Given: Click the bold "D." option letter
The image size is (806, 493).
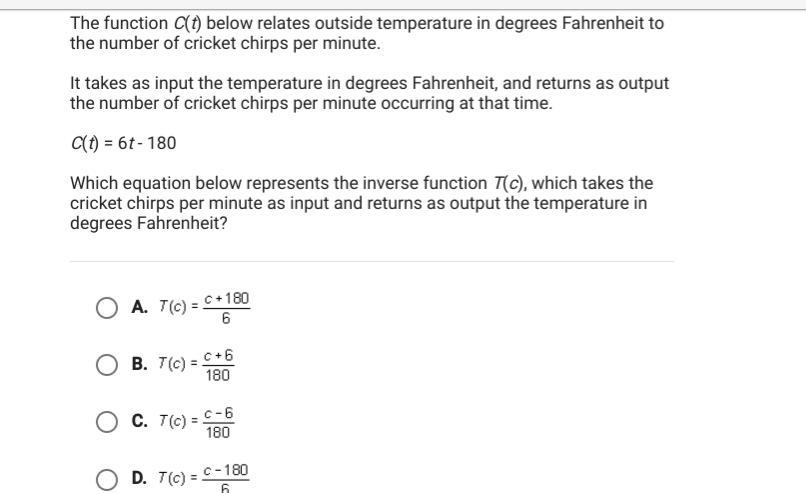Looking at the screenshot, I should tap(139, 478).
